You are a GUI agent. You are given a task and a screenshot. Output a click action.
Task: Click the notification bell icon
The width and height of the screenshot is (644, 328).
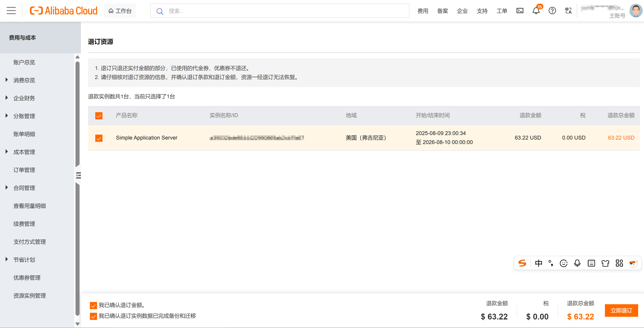(x=536, y=11)
